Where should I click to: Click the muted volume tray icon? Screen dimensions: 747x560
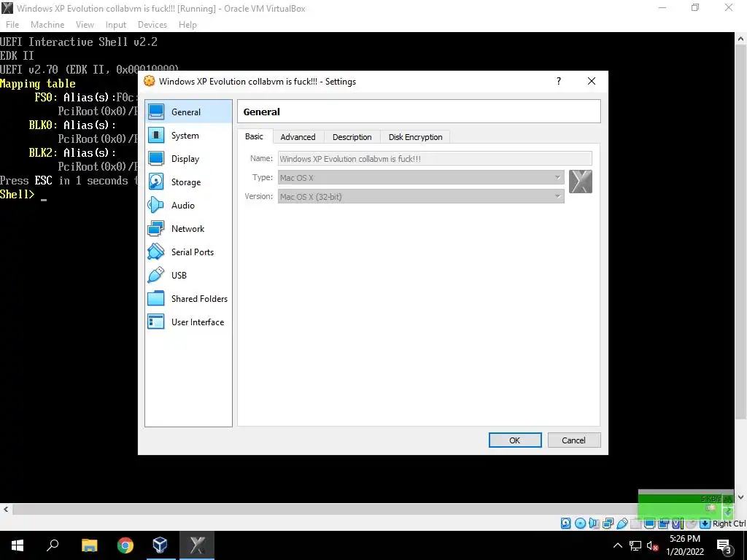tap(652, 545)
